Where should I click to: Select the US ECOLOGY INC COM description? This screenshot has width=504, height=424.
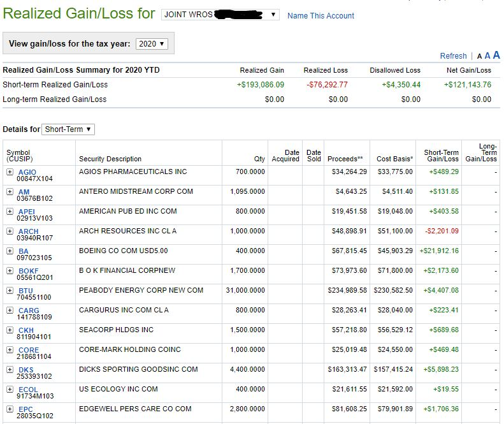click(x=119, y=390)
